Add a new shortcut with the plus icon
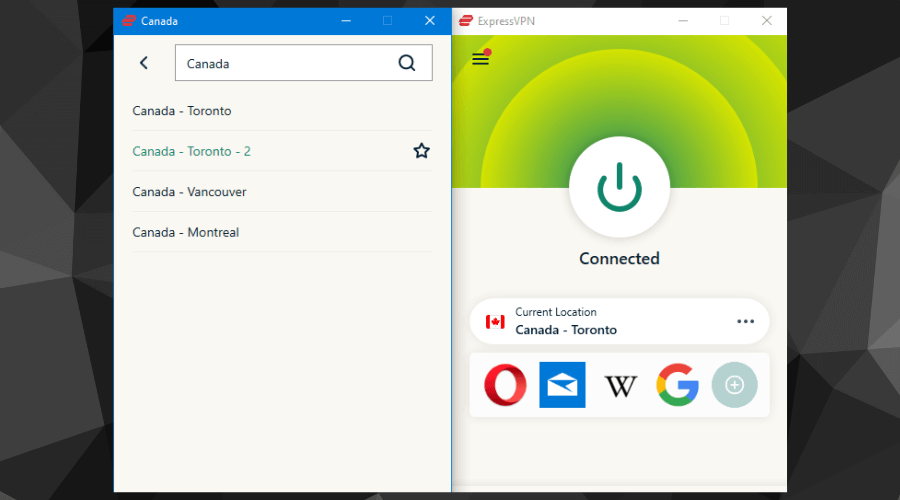This screenshot has height=500, width=900. (x=734, y=385)
